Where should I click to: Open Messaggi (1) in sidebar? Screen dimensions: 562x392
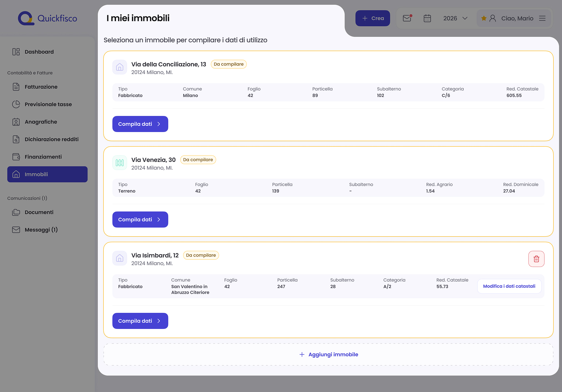[x=41, y=230]
